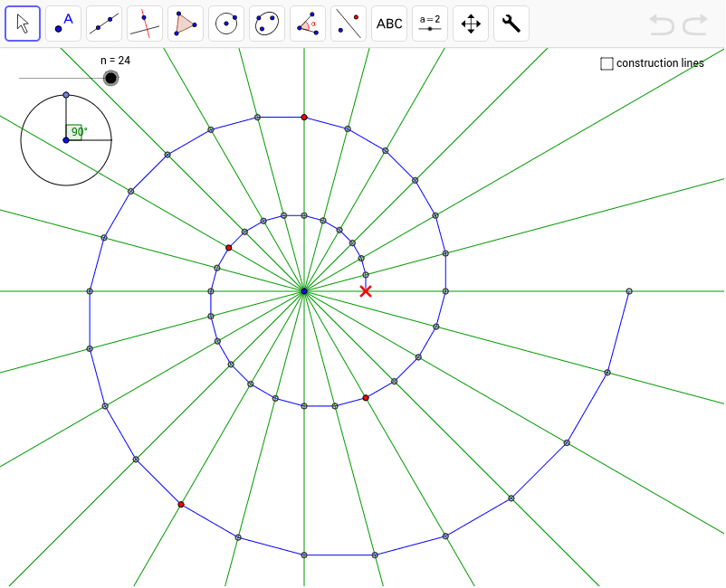Choose the Line through two points tool

[104, 24]
